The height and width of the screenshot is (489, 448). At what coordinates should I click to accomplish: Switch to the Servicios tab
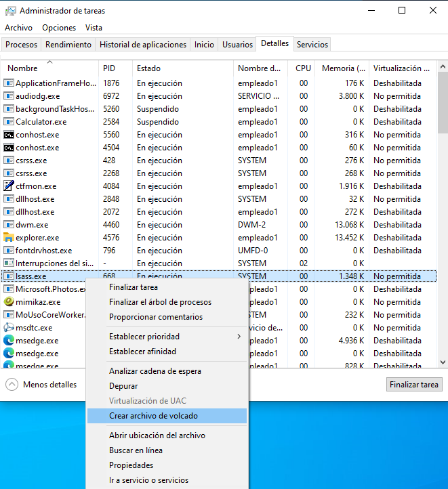(312, 45)
